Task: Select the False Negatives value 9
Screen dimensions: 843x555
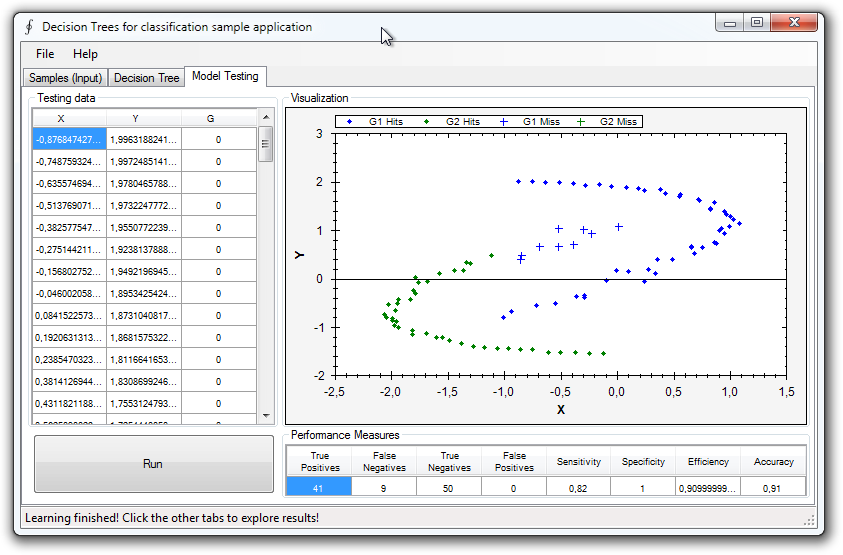Action: pos(384,488)
